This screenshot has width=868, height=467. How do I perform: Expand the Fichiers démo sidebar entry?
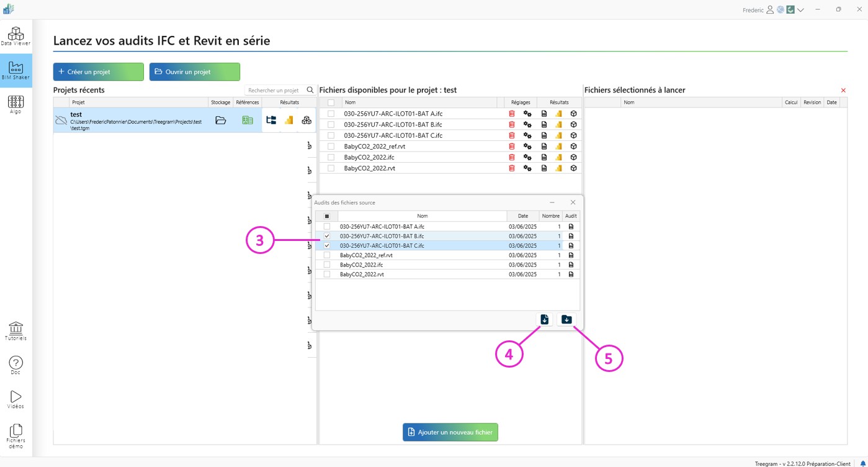[x=16, y=434]
